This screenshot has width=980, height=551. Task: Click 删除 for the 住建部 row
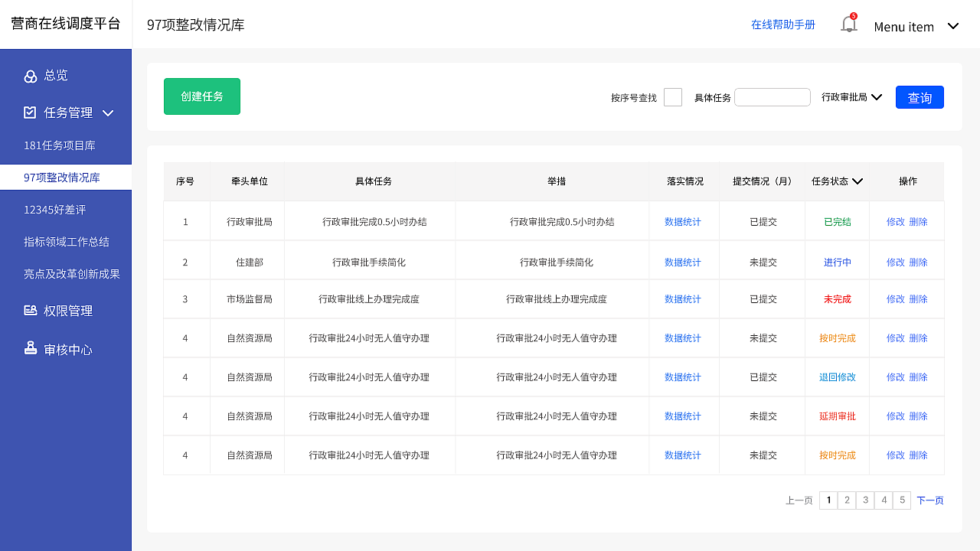pyautogui.click(x=918, y=262)
